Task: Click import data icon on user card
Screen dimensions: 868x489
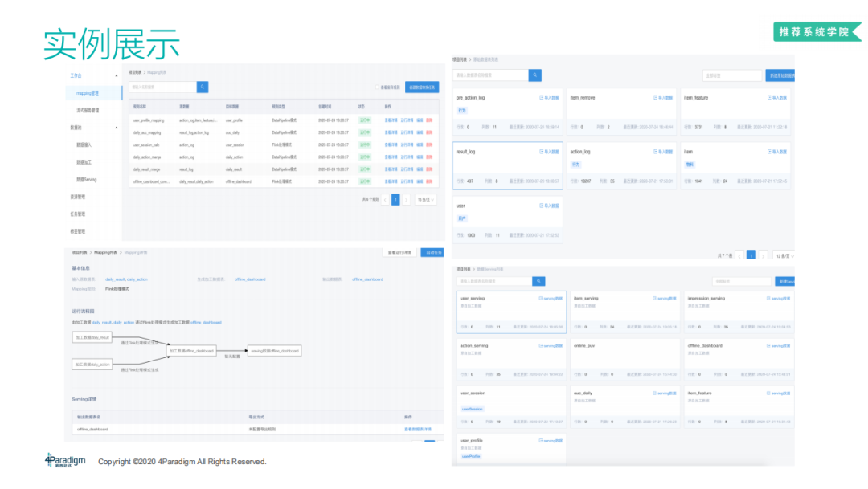Action: tap(541, 206)
